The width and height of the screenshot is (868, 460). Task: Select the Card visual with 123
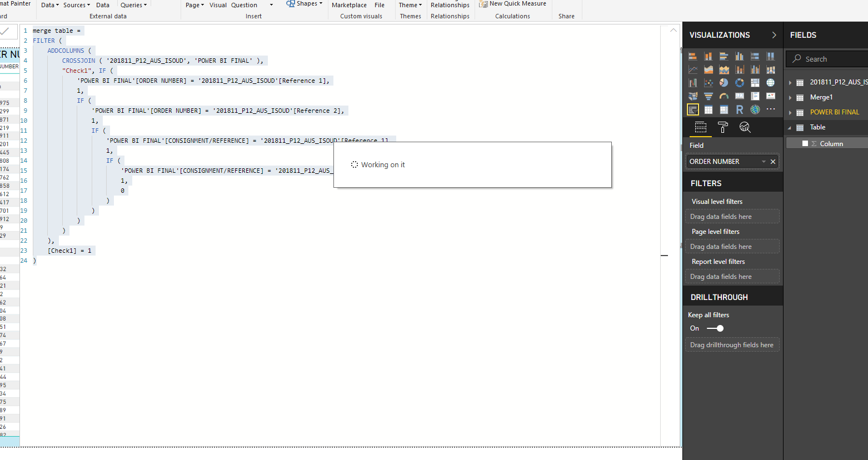(740, 96)
